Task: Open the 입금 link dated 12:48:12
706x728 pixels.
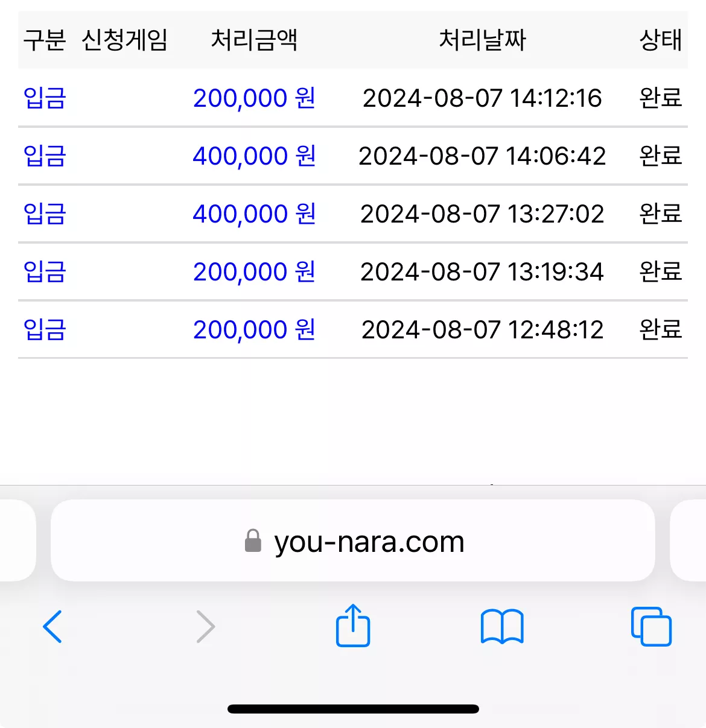Action: click(45, 329)
